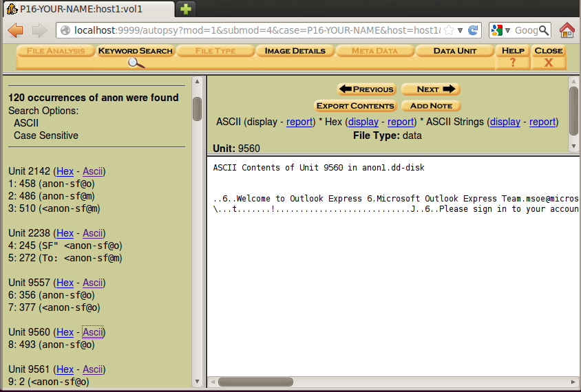The image size is (581, 392).
Task: Click the search magnifier in the Google box
Action: (544, 30)
